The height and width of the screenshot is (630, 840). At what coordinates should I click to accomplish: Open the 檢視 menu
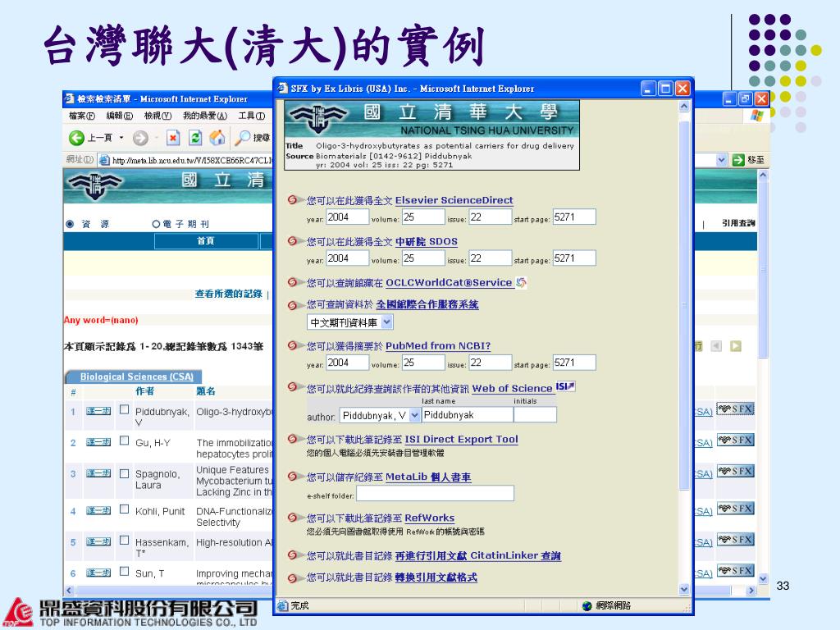tap(157, 116)
